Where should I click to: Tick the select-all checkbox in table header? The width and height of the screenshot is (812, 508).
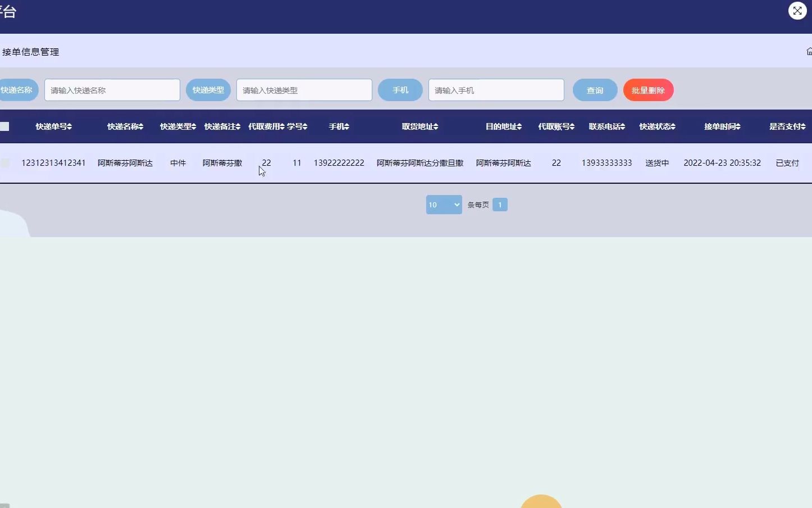(4, 126)
